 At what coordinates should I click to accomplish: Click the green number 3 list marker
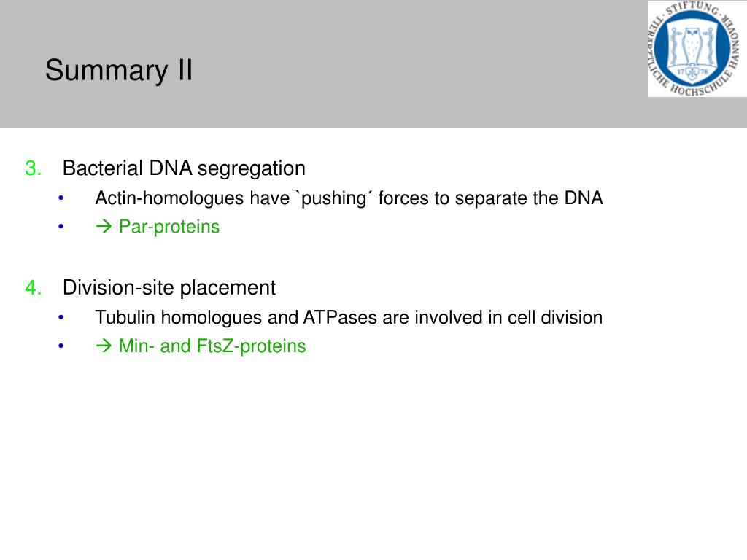(33, 168)
